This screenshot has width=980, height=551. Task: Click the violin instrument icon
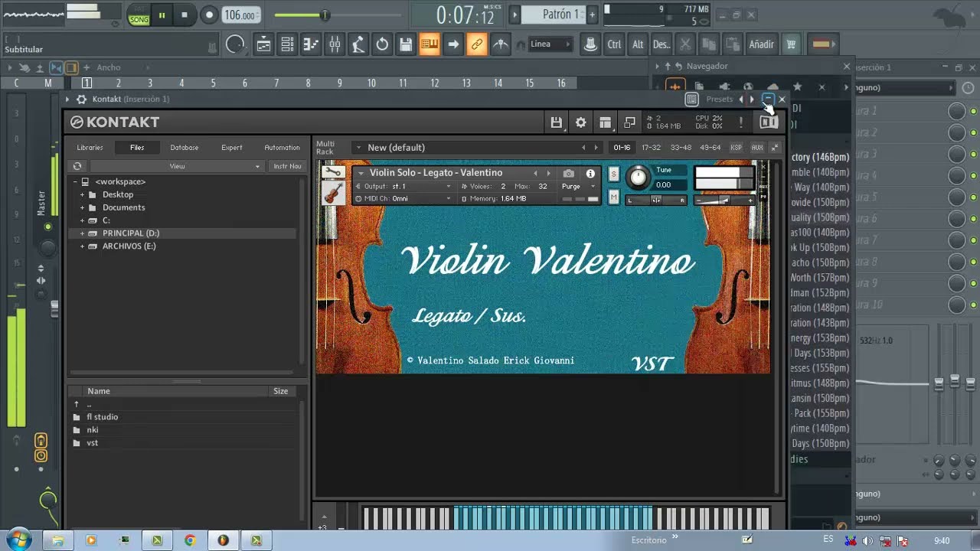(332, 193)
